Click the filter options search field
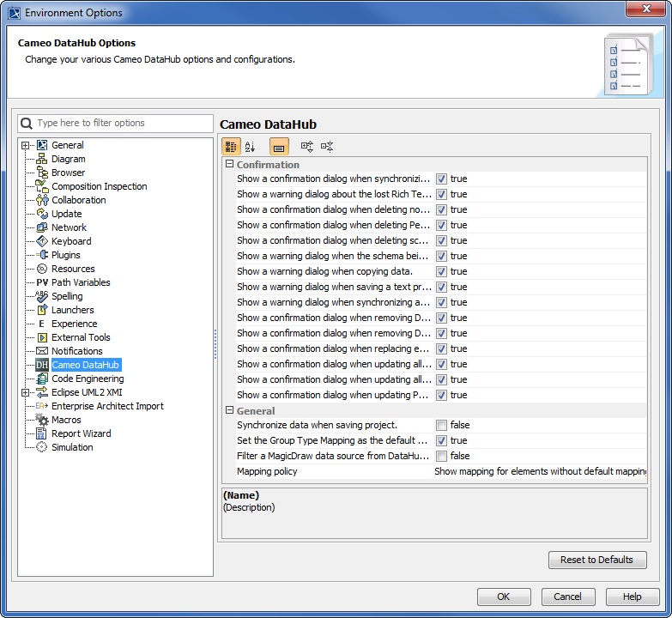 coord(115,123)
